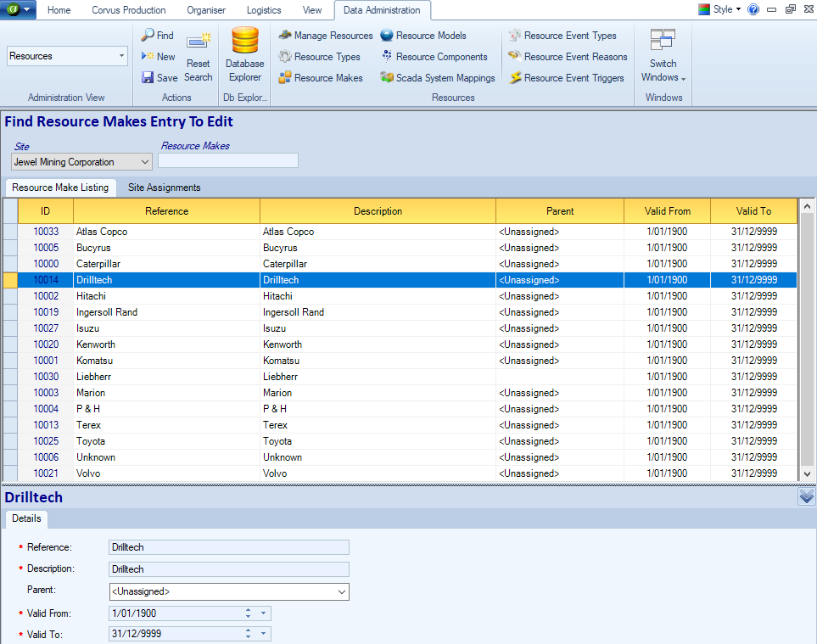Open Resource Makes

pyautogui.click(x=321, y=77)
